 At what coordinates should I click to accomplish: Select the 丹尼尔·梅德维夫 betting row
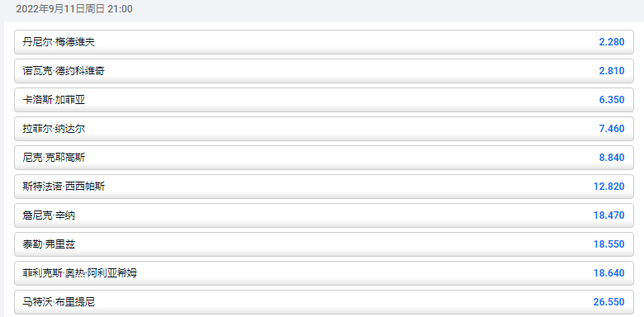pos(324,42)
